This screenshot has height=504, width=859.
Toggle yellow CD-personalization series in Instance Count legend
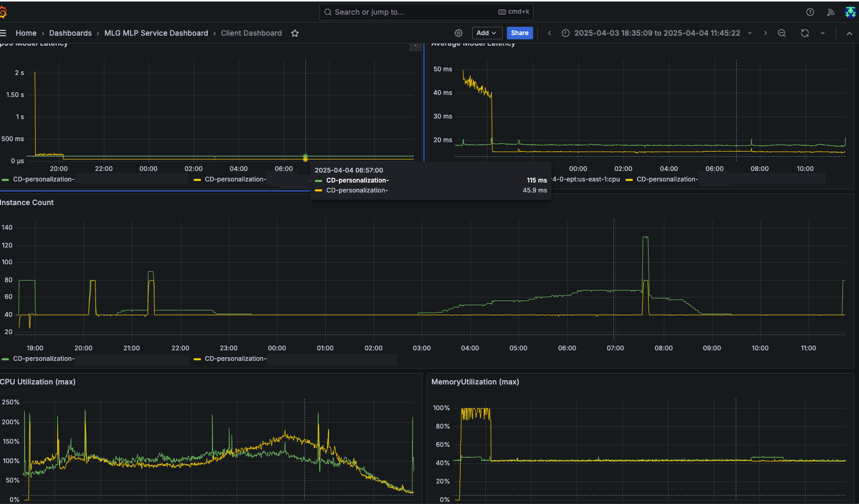tap(235, 359)
